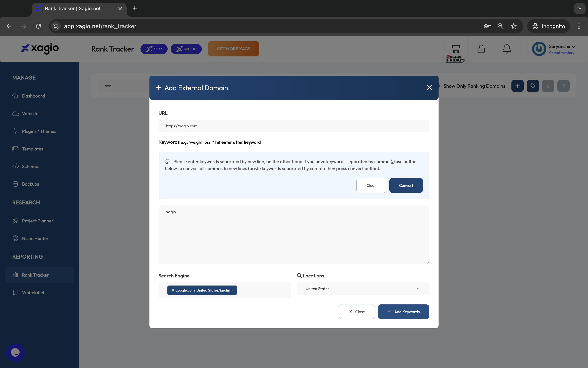Click the Dashboard home icon
588x368 pixels.
click(x=15, y=96)
